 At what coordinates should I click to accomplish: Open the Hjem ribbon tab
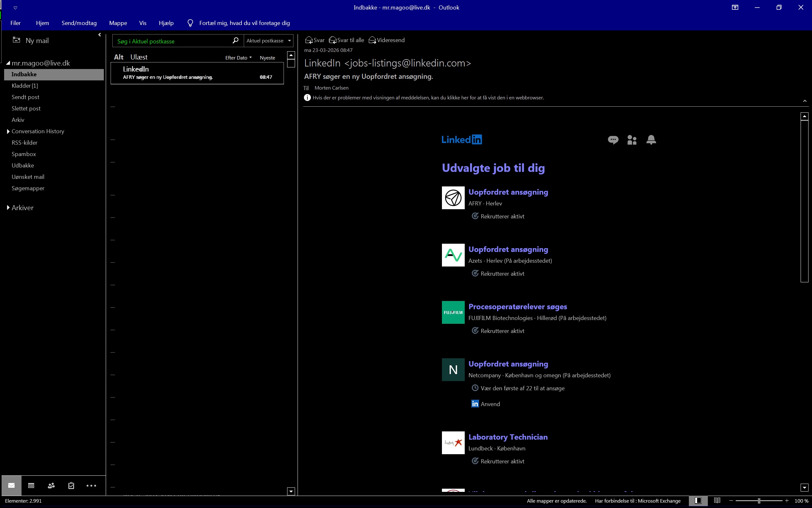[42, 23]
